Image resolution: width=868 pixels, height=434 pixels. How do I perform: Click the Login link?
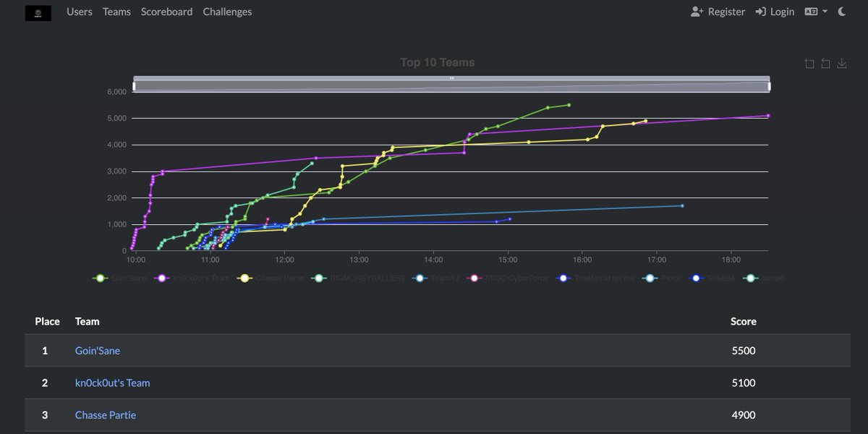[x=775, y=12]
